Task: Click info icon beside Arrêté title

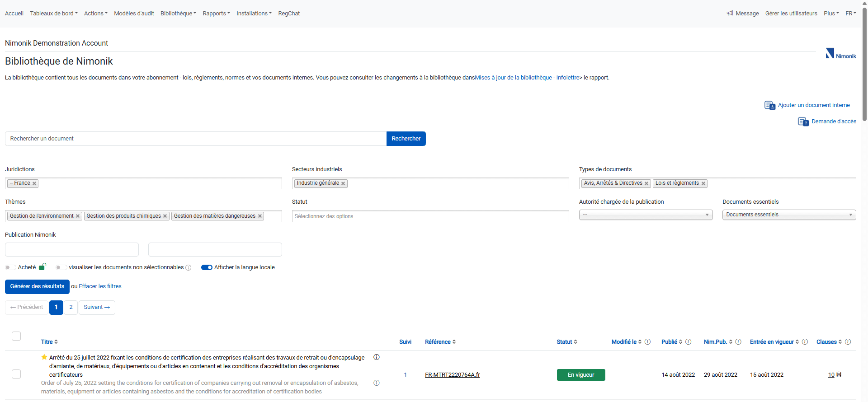Action: tap(377, 357)
